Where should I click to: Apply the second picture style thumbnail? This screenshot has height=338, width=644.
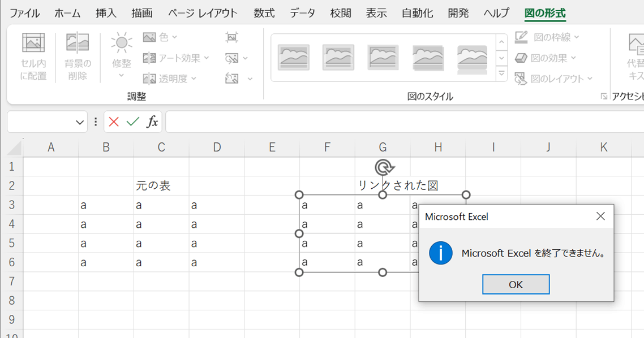pos(338,58)
